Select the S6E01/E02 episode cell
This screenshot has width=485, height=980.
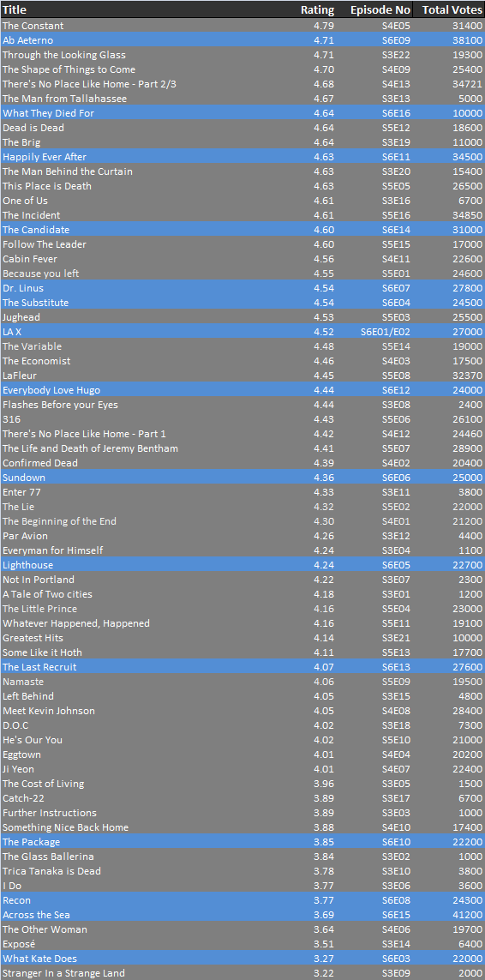(x=386, y=332)
